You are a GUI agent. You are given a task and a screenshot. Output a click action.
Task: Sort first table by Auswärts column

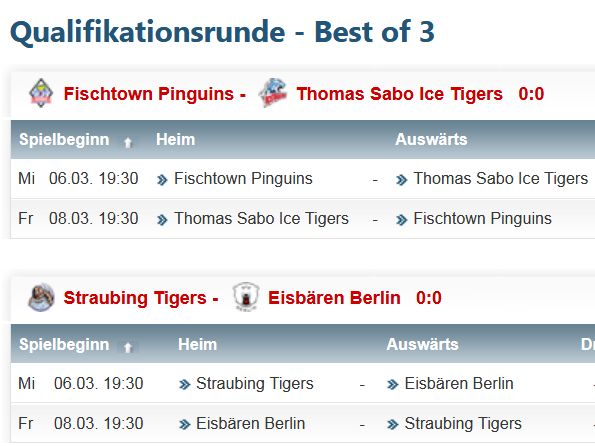tap(431, 139)
